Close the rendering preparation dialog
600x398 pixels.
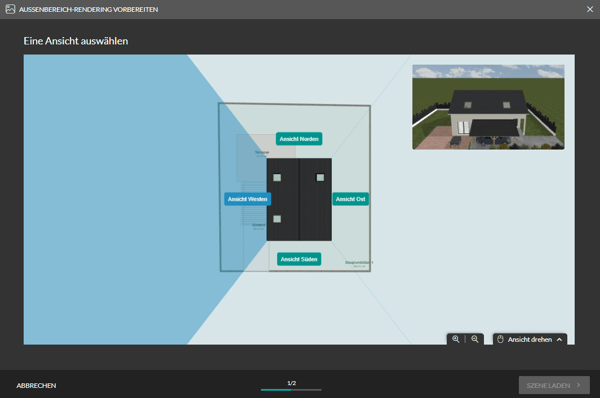click(x=590, y=9)
